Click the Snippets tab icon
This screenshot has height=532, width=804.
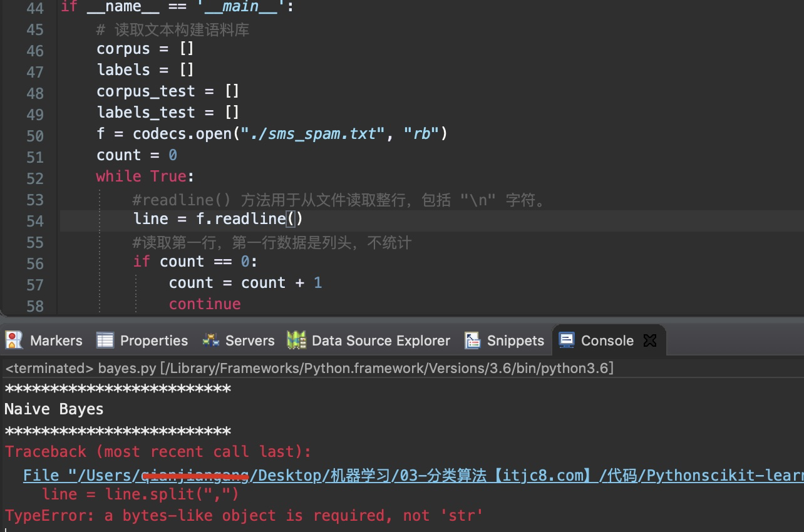pos(472,340)
